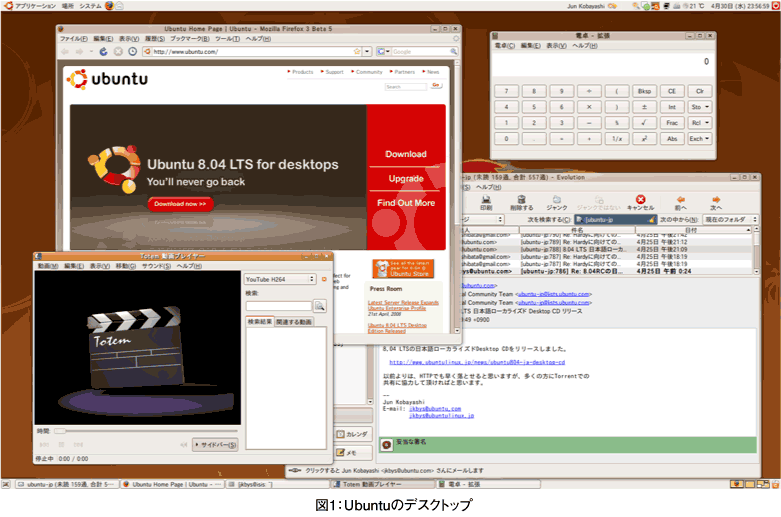This screenshot has height=517, width=781.
Task: Click the time seek slider in Totem
Action: 145,431
